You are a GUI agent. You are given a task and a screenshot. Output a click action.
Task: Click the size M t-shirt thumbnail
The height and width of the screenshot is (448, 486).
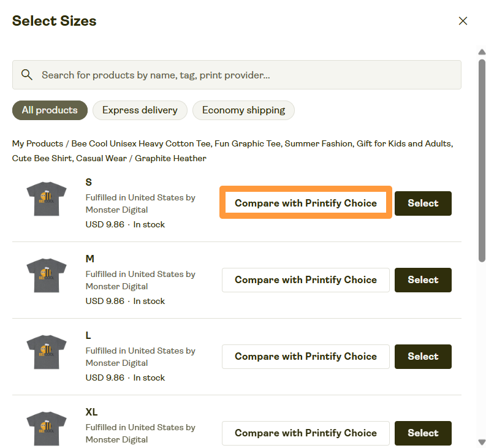47,275
